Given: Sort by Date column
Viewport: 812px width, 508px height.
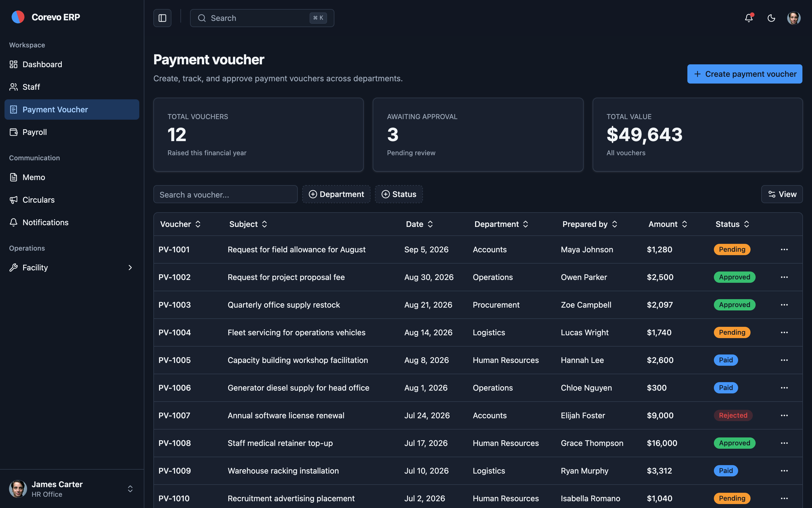Looking at the screenshot, I should pos(420,224).
